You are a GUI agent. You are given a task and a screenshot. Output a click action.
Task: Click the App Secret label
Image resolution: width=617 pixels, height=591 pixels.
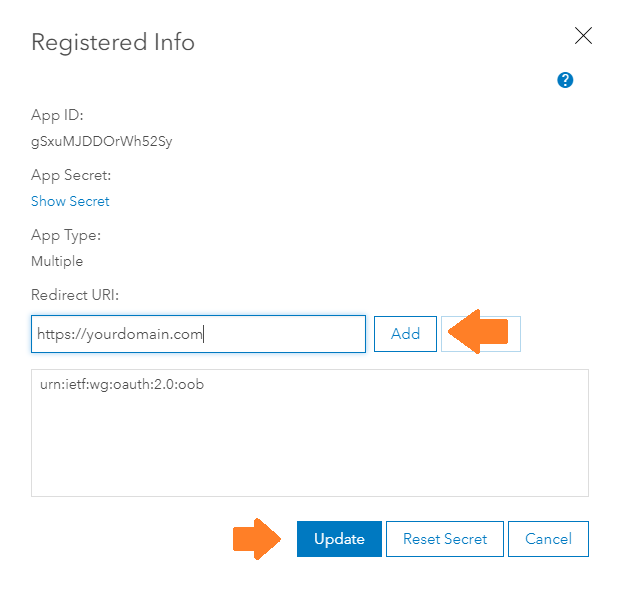pos(71,175)
